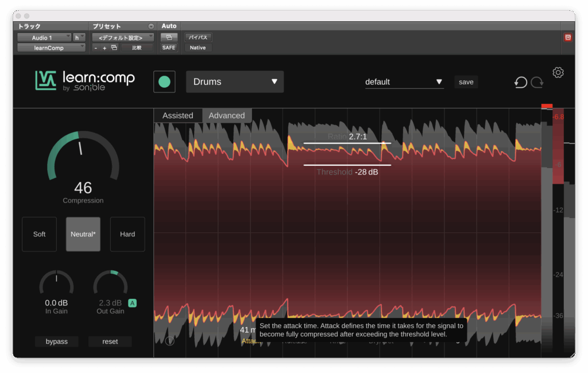Viewport: 588px width, 373px height.
Task: Toggle the auto gain A button
Action: point(133,303)
